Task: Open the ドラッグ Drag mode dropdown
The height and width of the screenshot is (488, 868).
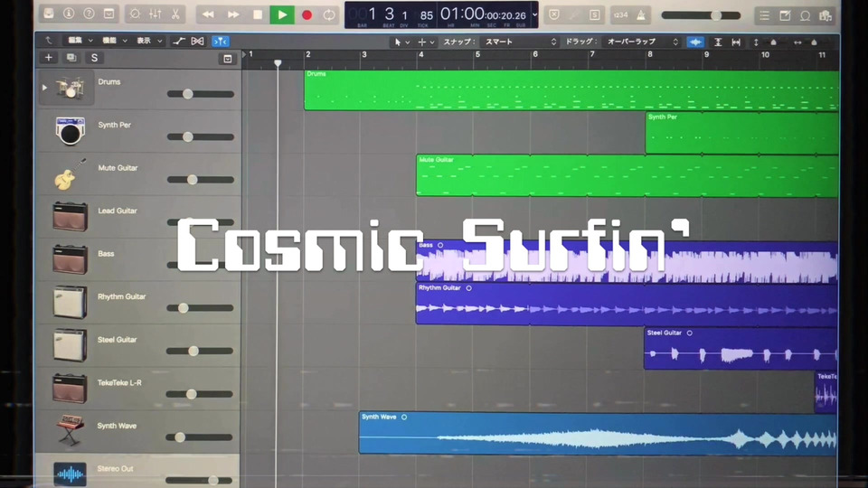Action: point(642,42)
